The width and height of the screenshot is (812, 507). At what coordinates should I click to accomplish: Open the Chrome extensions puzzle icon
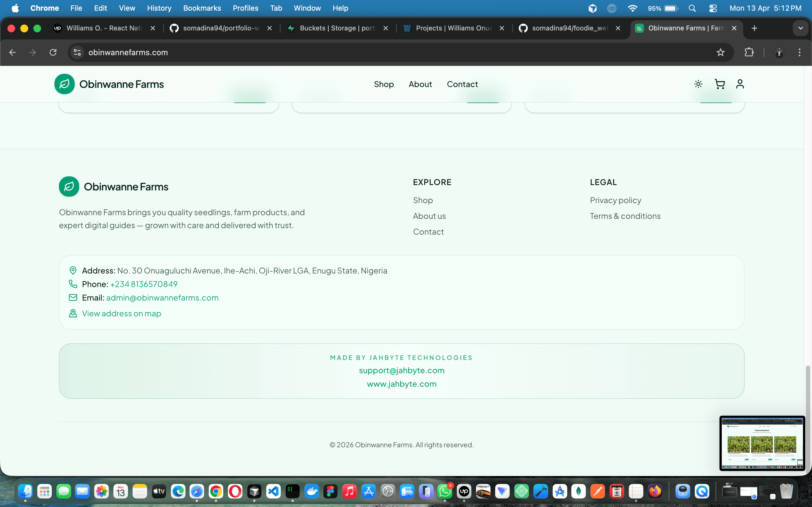749,52
